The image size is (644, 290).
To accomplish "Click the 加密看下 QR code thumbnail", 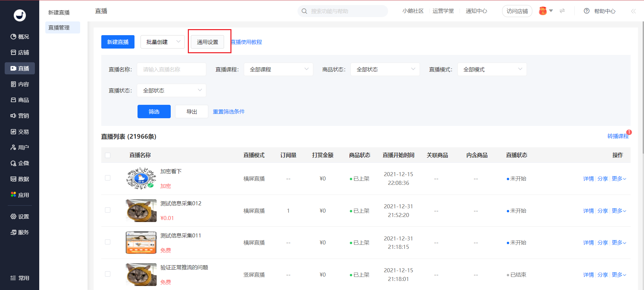I will [141, 178].
